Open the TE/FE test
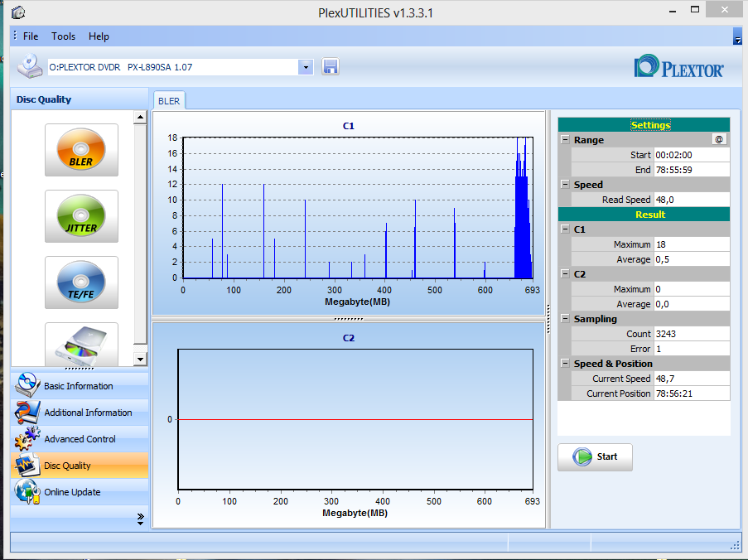This screenshot has height=560, width=748. [x=81, y=282]
